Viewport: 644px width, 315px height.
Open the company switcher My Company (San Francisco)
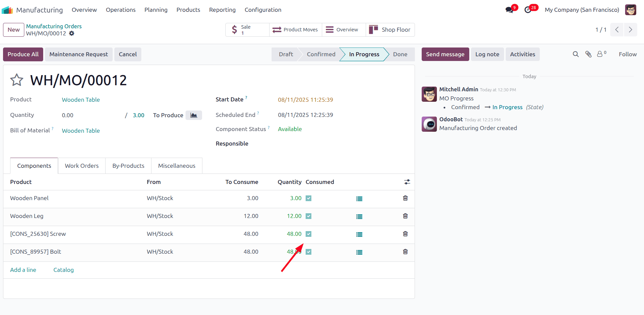coord(582,10)
